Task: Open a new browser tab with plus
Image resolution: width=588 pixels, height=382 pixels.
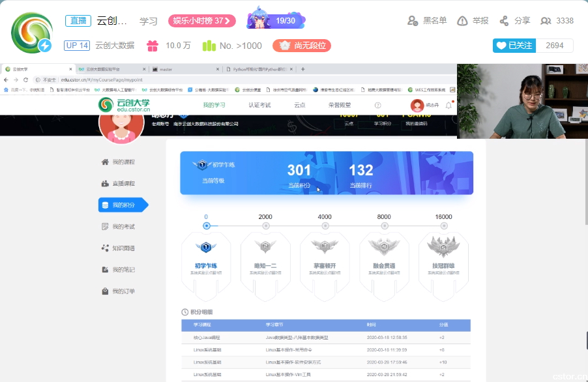Action: tap(303, 69)
